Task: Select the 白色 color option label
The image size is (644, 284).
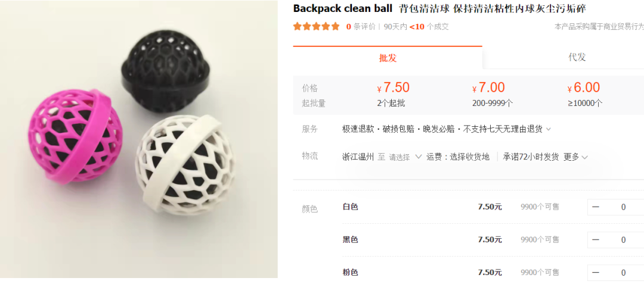Action: coord(351,207)
